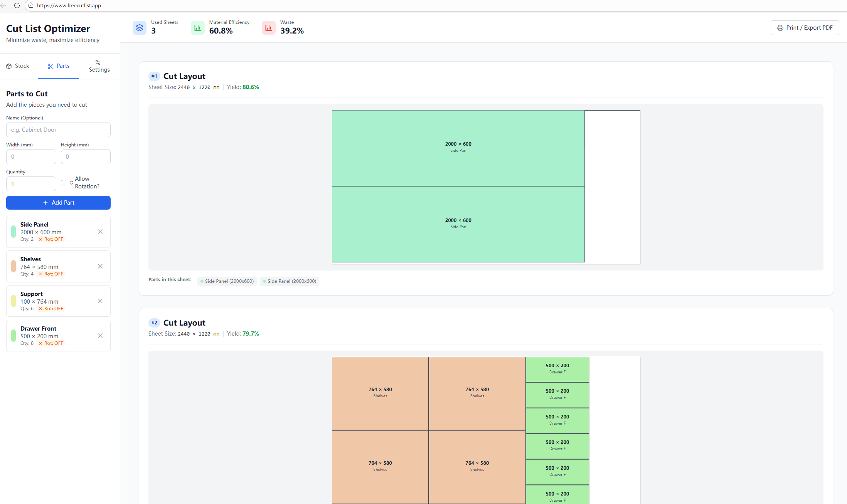847x504 pixels.
Task: Remove the Drawer Front part
Action: [100, 336]
